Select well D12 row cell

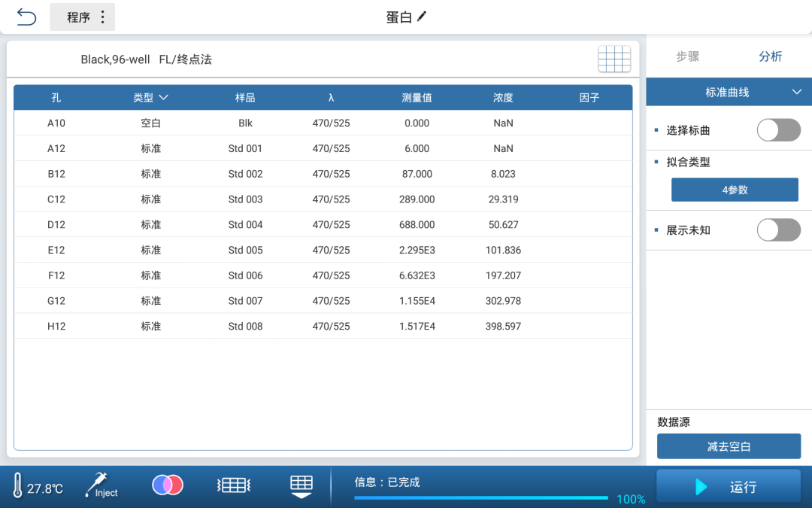pyautogui.click(x=56, y=224)
